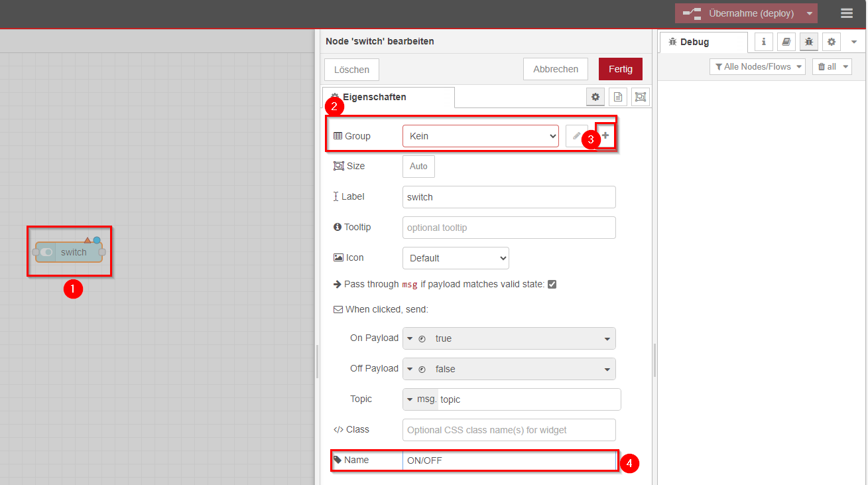
Task: Switch to the Debug tab
Action: (x=698, y=41)
